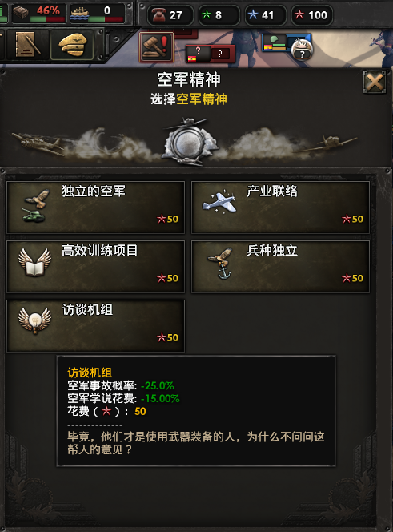This screenshot has height=532, width=393.
Task: Choose the 高效训练项目 spirit option
Action: click(95, 267)
